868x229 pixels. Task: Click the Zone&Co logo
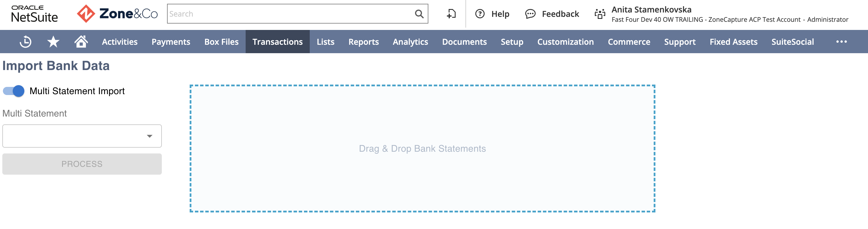[117, 14]
